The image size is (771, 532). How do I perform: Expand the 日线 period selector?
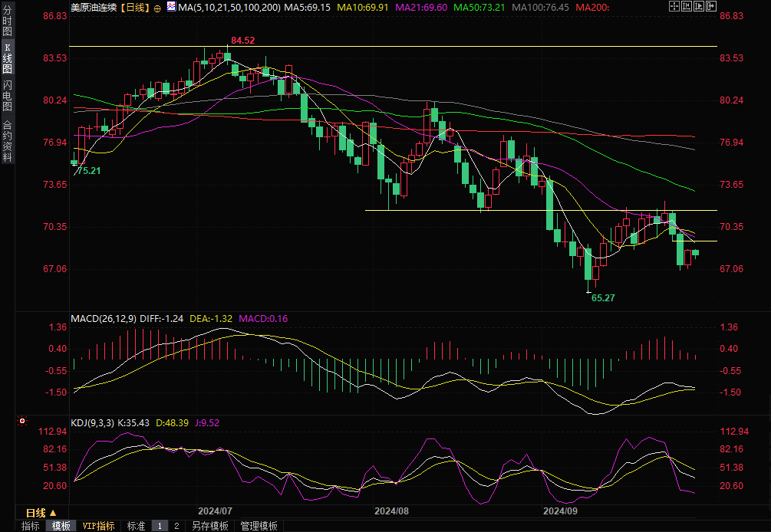pos(41,512)
